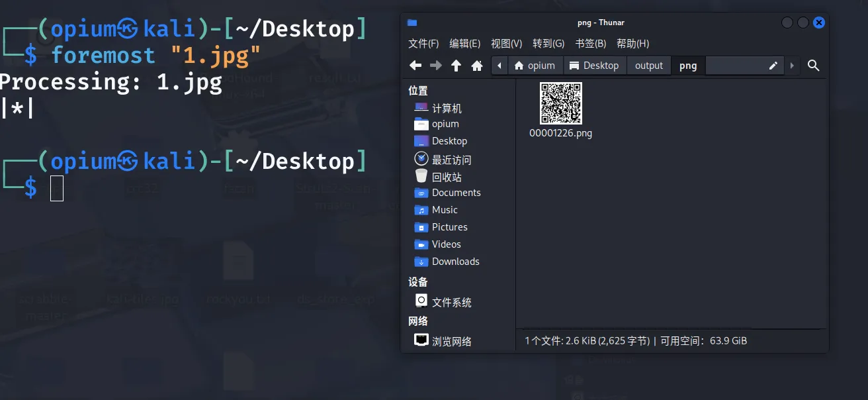Viewport: 868px width, 400px height.
Task: Click the terminal prompt cursor block
Action: 57,188
